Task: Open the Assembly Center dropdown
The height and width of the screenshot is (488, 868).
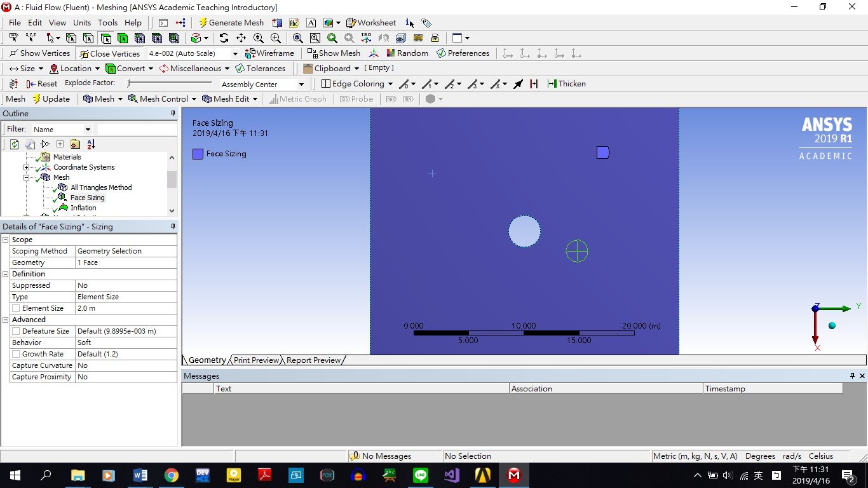Action: 301,85
